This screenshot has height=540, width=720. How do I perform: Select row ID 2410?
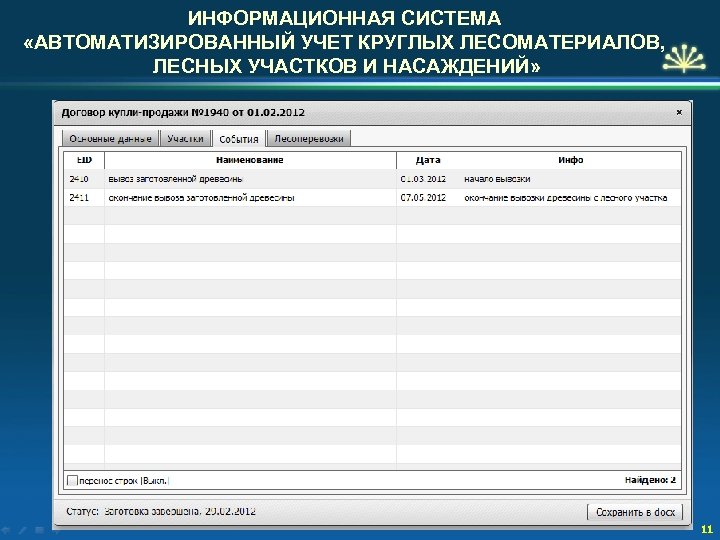coord(372,179)
